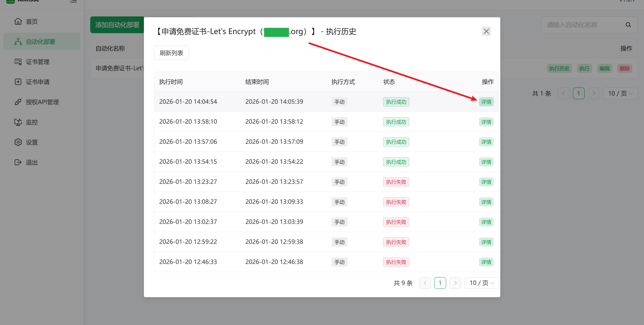Go to the dialog's next page arrow

pyautogui.click(x=455, y=283)
